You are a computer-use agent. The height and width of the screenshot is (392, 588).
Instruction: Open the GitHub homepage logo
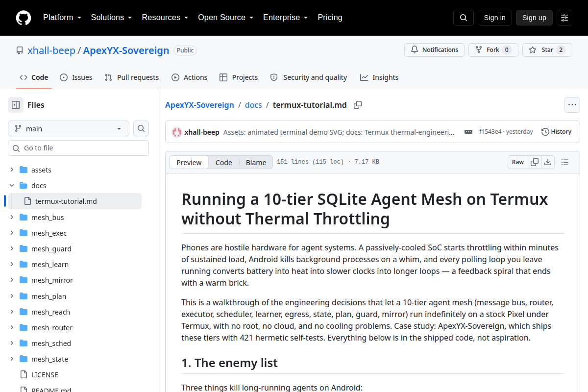[x=24, y=18]
